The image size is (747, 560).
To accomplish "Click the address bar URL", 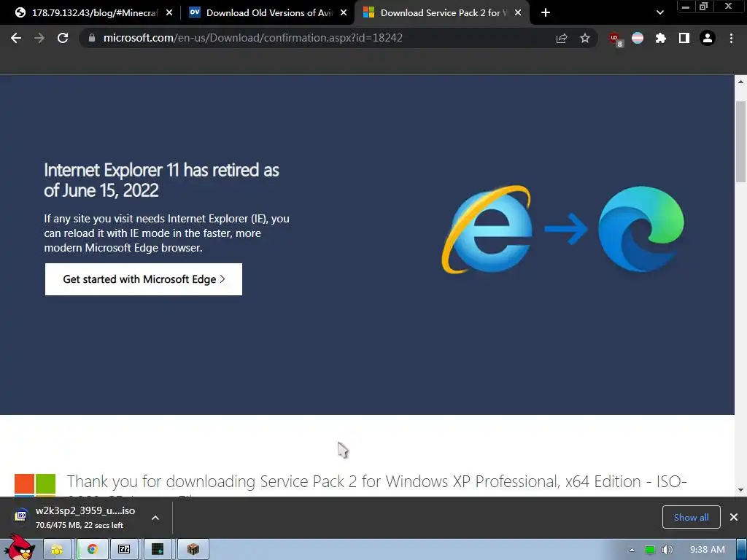I will tap(253, 38).
